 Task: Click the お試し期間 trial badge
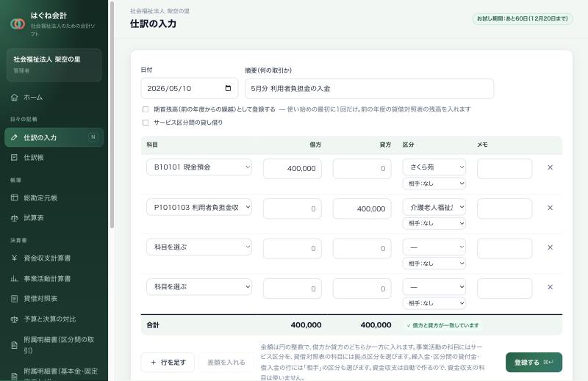coord(522,18)
